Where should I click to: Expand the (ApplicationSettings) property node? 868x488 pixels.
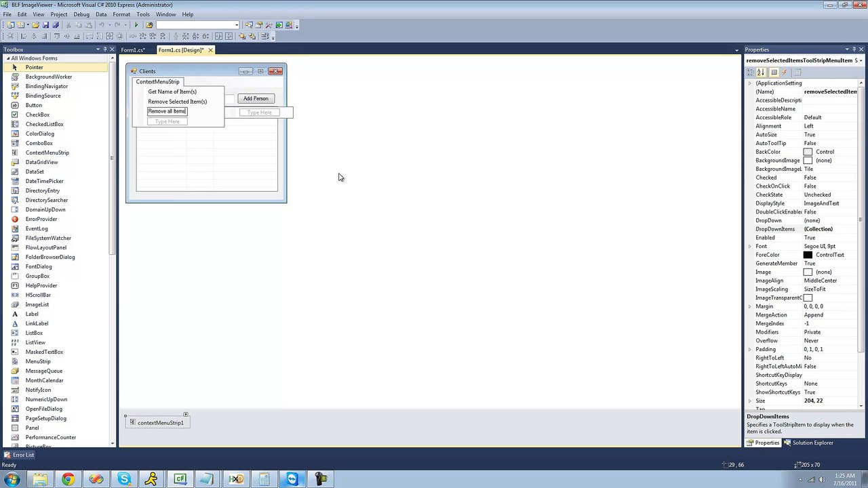tap(750, 83)
